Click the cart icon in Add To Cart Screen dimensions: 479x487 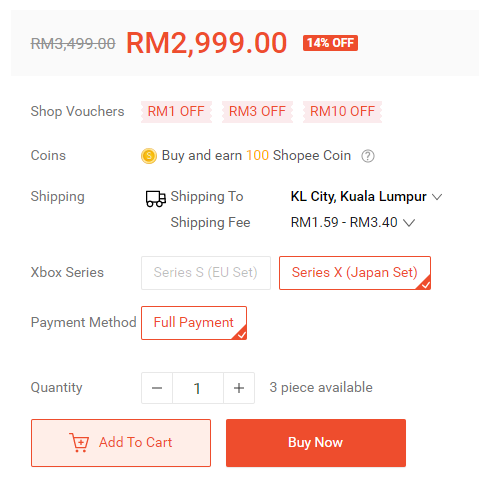[79, 442]
